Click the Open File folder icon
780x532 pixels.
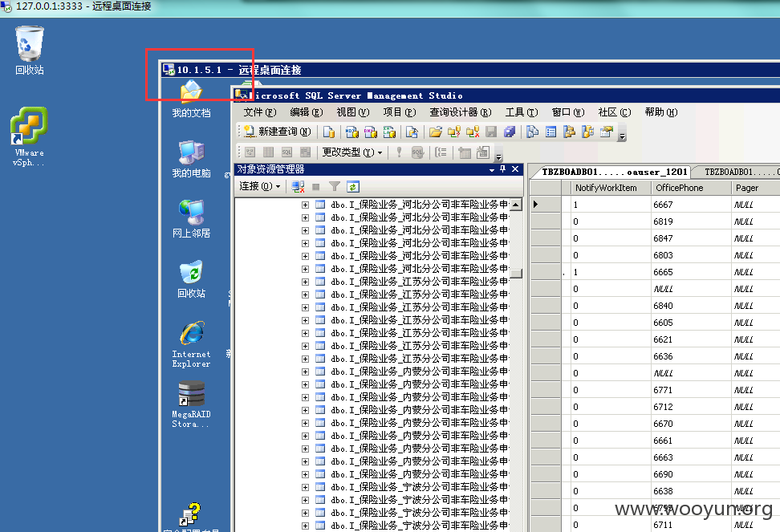[x=435, y=132]
